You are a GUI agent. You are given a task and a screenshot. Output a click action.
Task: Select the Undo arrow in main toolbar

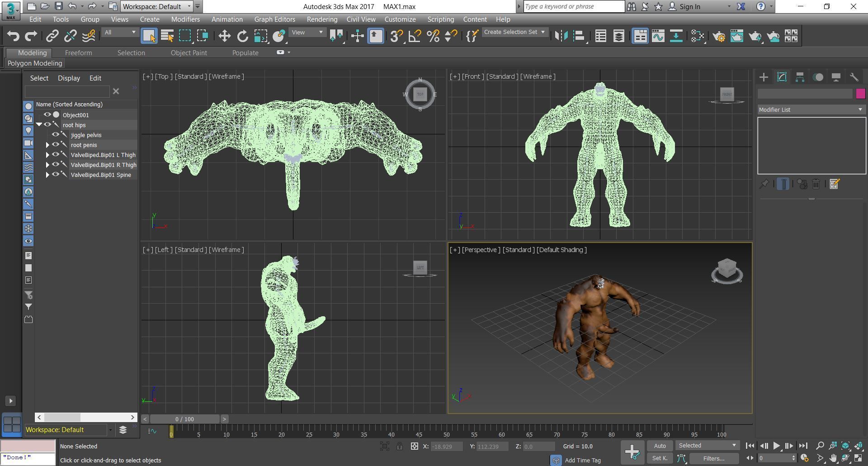(x=13, y=36)
